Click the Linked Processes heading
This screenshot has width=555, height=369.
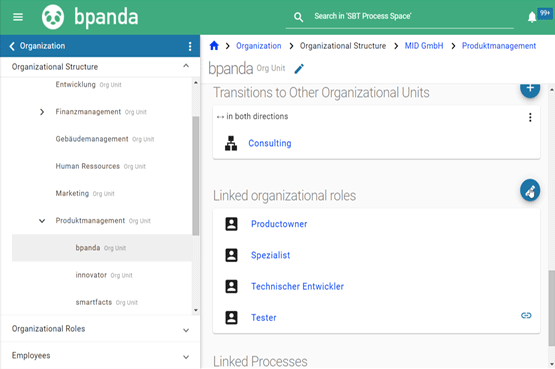point(260,361)
